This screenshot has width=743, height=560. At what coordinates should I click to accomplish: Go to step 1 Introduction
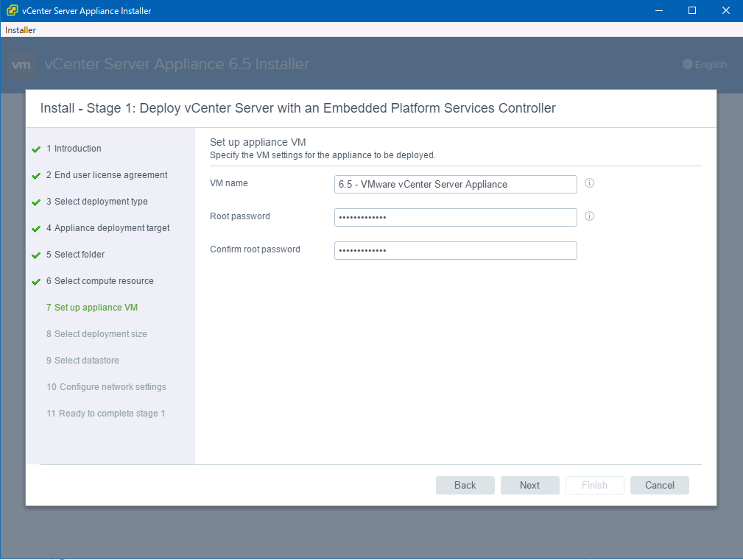[74, 149]
